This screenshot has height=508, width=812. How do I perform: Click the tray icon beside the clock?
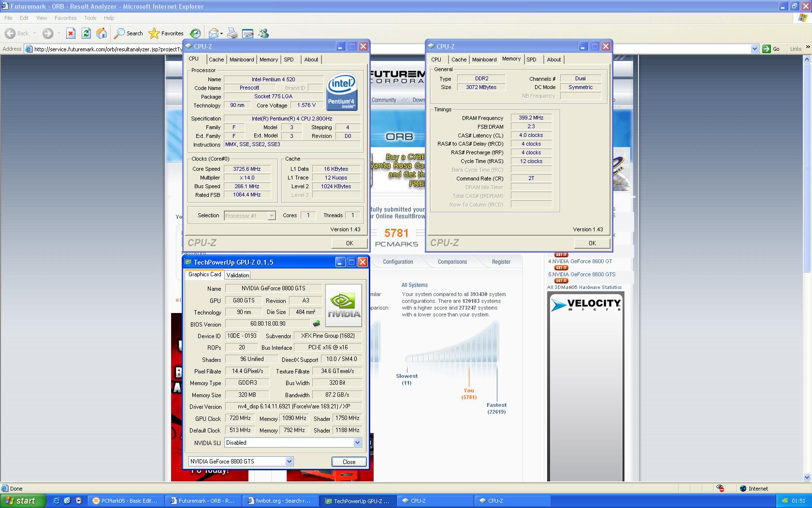(784, 501)
